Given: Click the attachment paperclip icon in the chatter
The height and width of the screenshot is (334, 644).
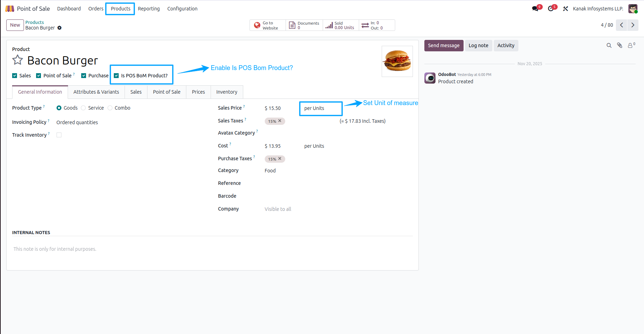Looking at the screenshot, I should point(620,45).
